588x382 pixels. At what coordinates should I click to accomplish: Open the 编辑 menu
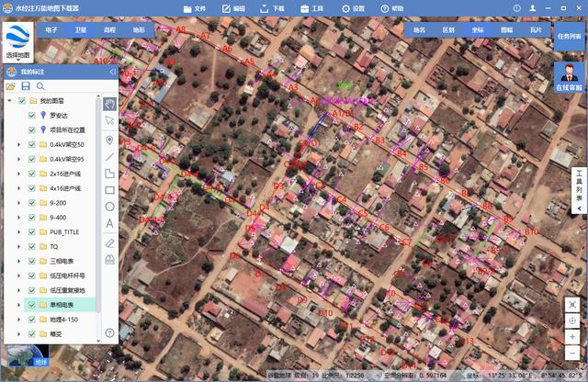pos(233,8)
